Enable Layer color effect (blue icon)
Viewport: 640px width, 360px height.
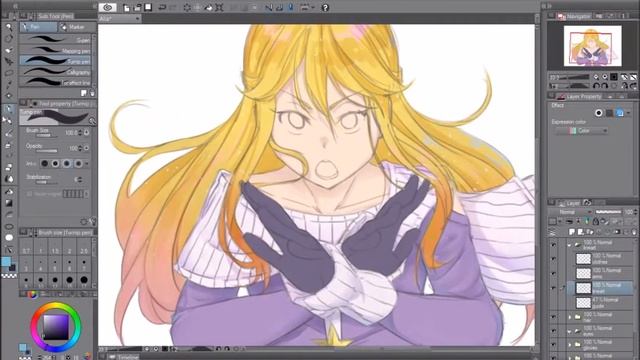pyautogui.click(x=620, y=113)
